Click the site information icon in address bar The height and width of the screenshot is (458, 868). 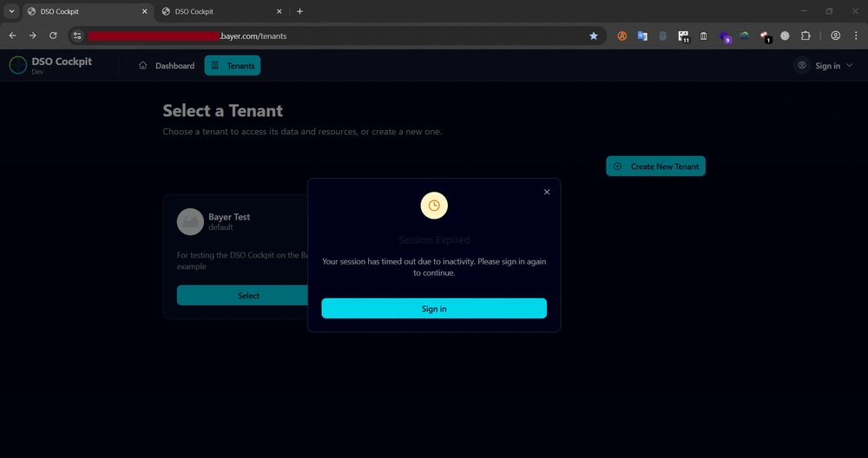[x=77, y=36]
